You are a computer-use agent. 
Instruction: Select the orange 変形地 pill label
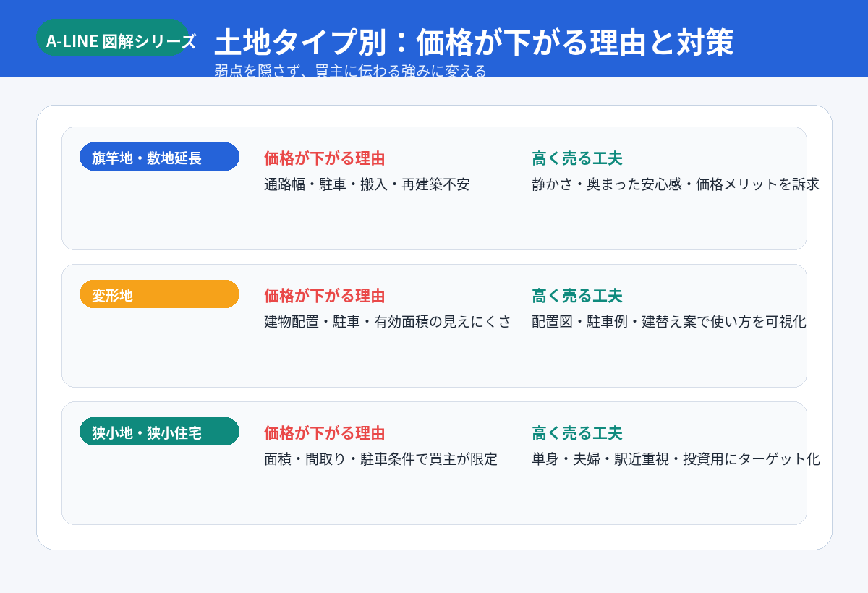coord(159,294)
